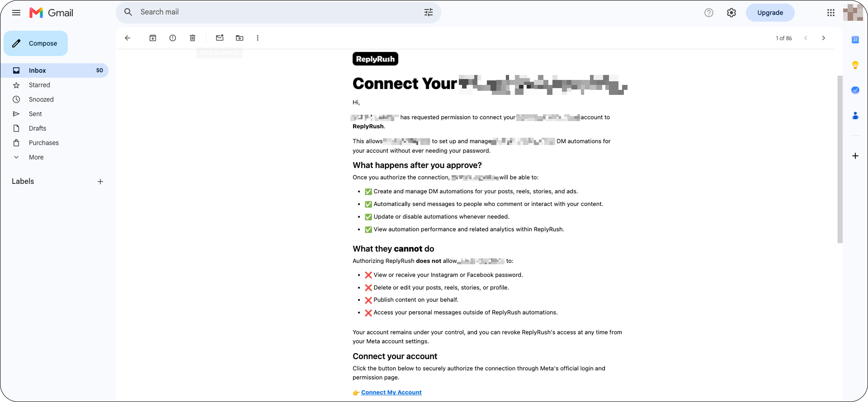Click the Search mail field
The image size is (868, 402).
coord(278,12)
